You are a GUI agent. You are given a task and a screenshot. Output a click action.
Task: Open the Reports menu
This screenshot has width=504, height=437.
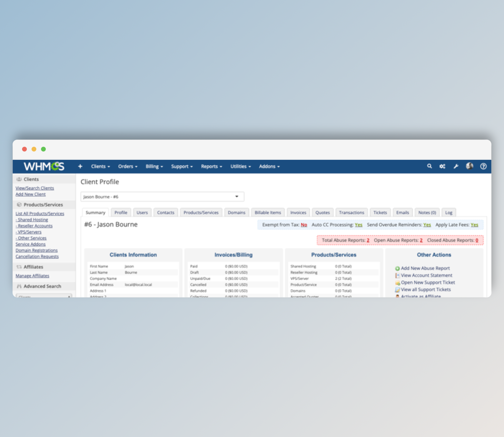[211, 166]
